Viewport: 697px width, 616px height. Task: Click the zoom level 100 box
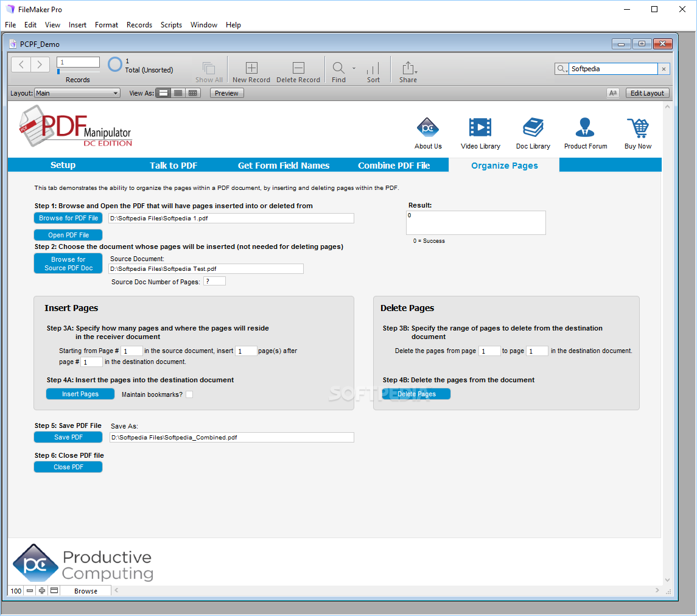[x=16, y=590]
